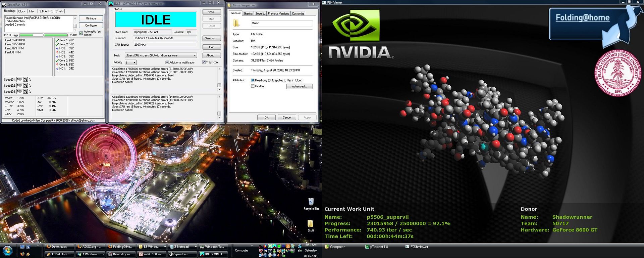Click the upper ORTHOS log scrollbar
Viewport: 644px width, 258px height.
219,79
